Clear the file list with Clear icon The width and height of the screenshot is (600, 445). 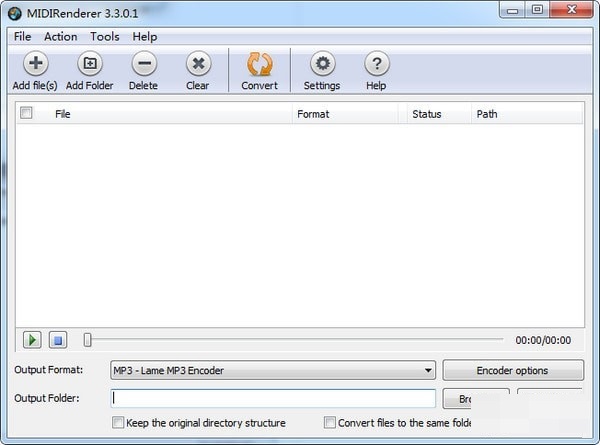[198, 64]
